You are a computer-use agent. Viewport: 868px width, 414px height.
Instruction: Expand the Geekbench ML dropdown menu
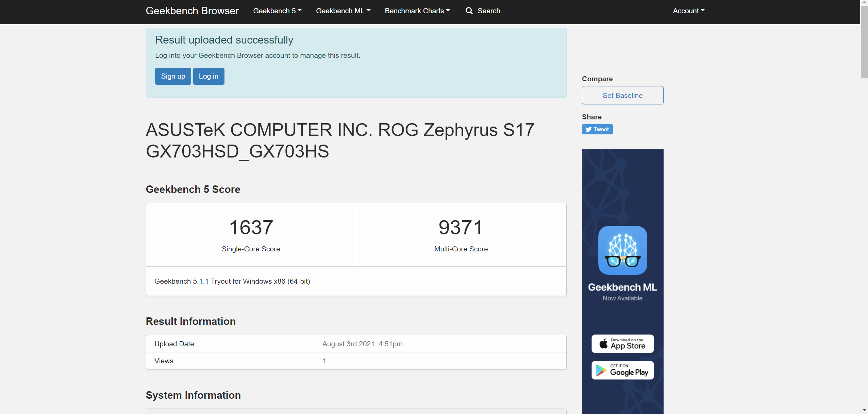click(343, 11)
